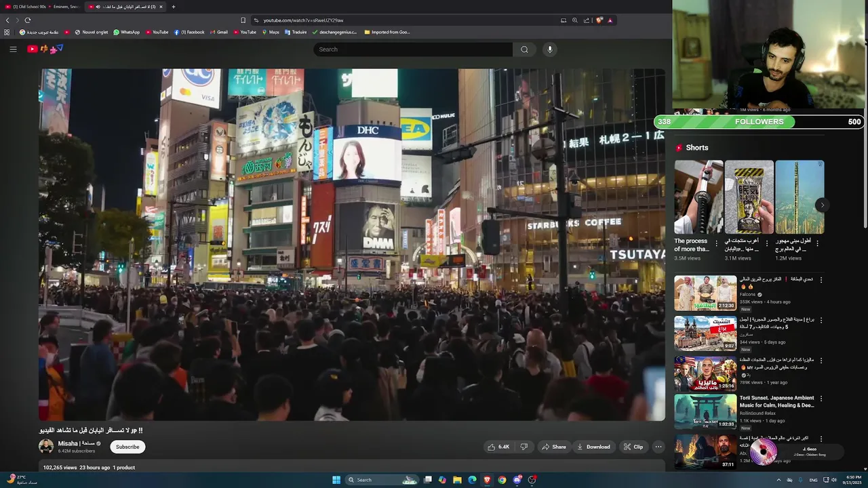Open Brave Shields lion icon
This screenshot has width=868, height=488.
(x=599, y=20)
